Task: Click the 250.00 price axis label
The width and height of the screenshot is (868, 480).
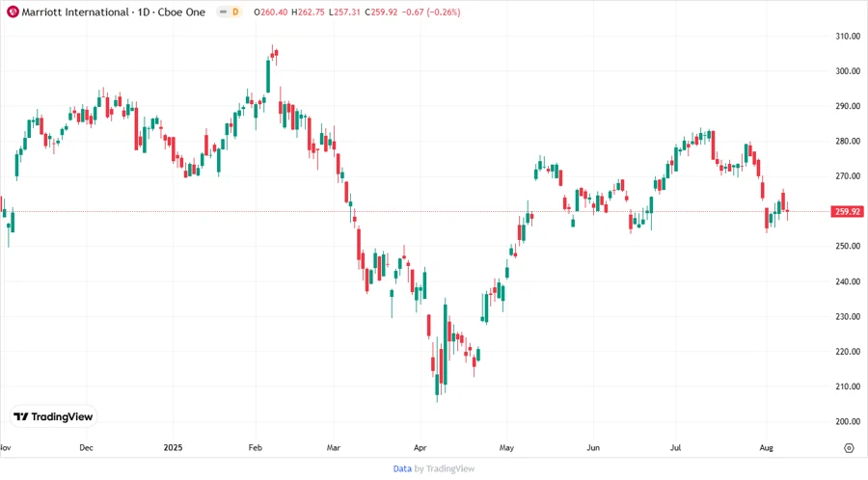Action: (848, 246)
